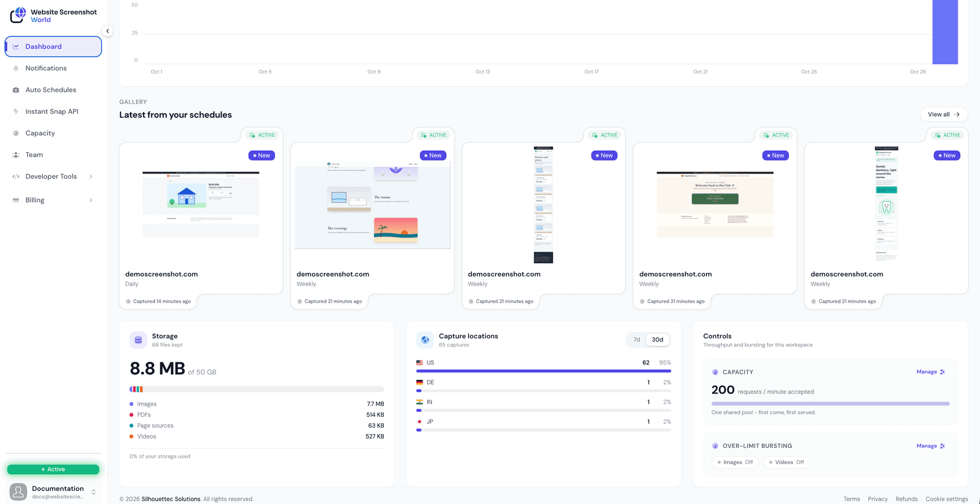The height and width of the screenshot is (504, 980).
Task: Click the Captured 14 minutes ago clock icon
Action: click(128, 301)
